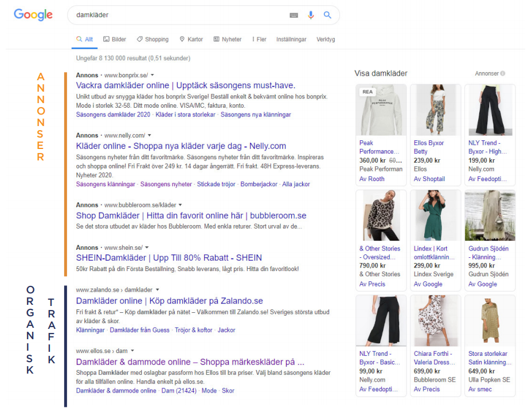Expand dropdown arrow beside www.nelly.com
Image resolution: width=528 pixels, height=420 pixels.
tap(150, 135)
